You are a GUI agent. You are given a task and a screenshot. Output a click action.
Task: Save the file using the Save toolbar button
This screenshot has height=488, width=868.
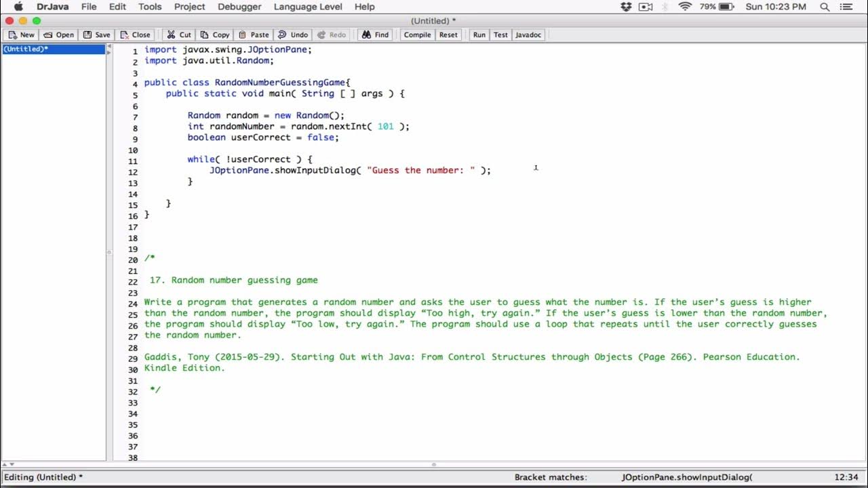pos(96,35)
